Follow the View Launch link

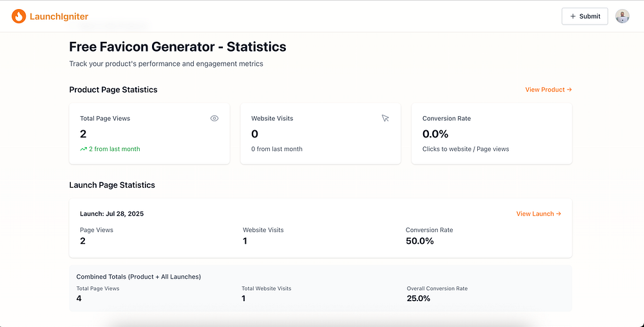[538, 213]
